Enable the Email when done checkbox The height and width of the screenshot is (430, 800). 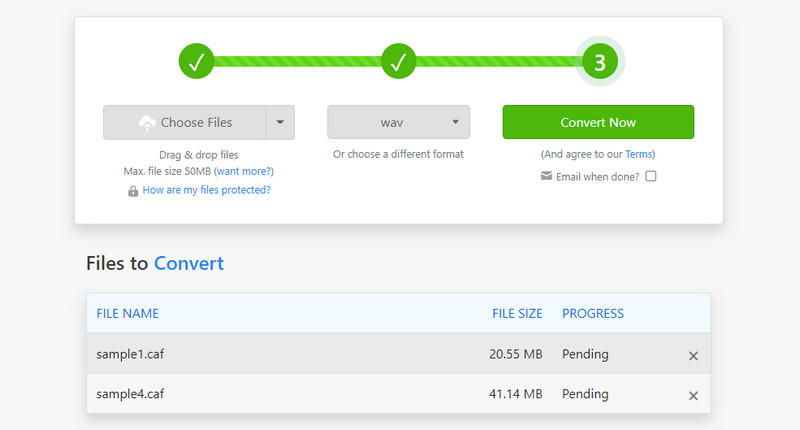pyautogui.click(x=651, y=176)
